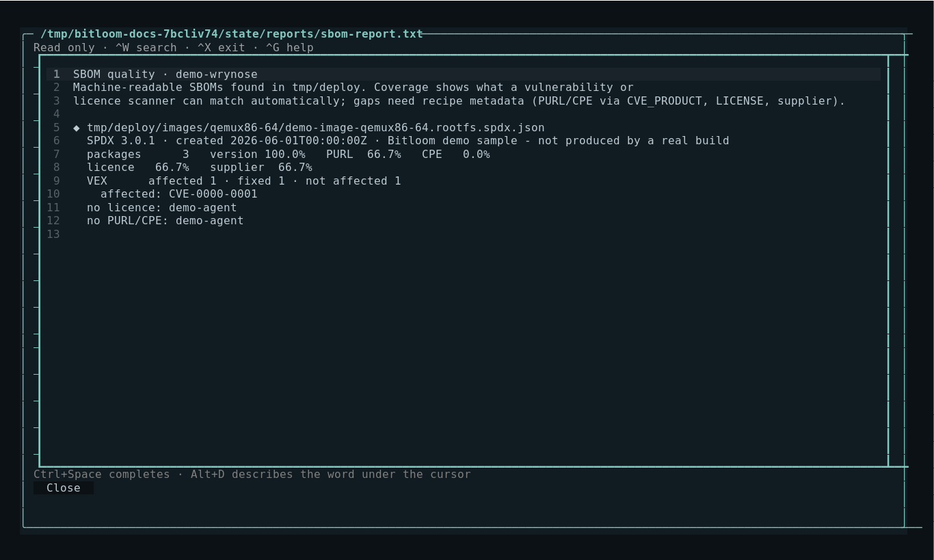
Task: Click the 'SPDX 3.0.1' text
Action: point(121,140)
